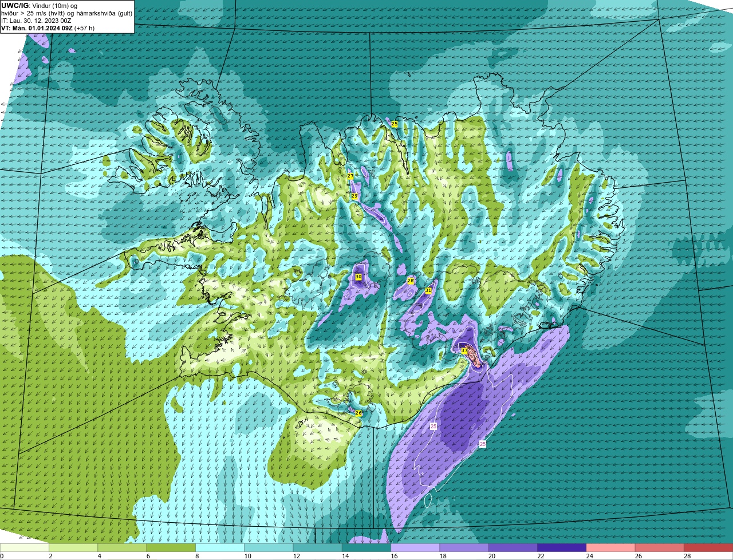Click the 6–8 m/s olive green legend swatch
Screen dimensions: 733x560
(171, 547)
